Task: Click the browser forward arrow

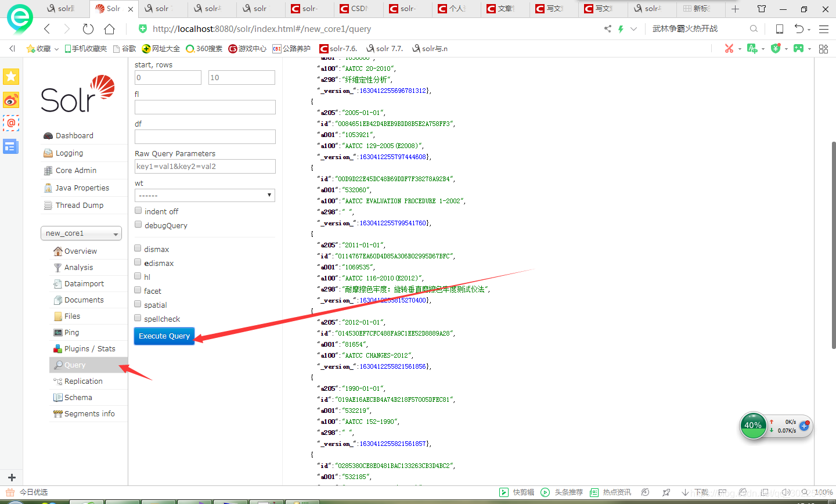Action: click(67, 29)
